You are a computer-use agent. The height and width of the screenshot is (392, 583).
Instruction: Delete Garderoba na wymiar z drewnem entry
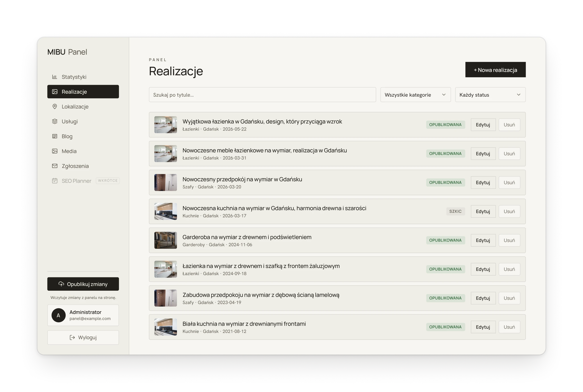[x=509, y=240]
